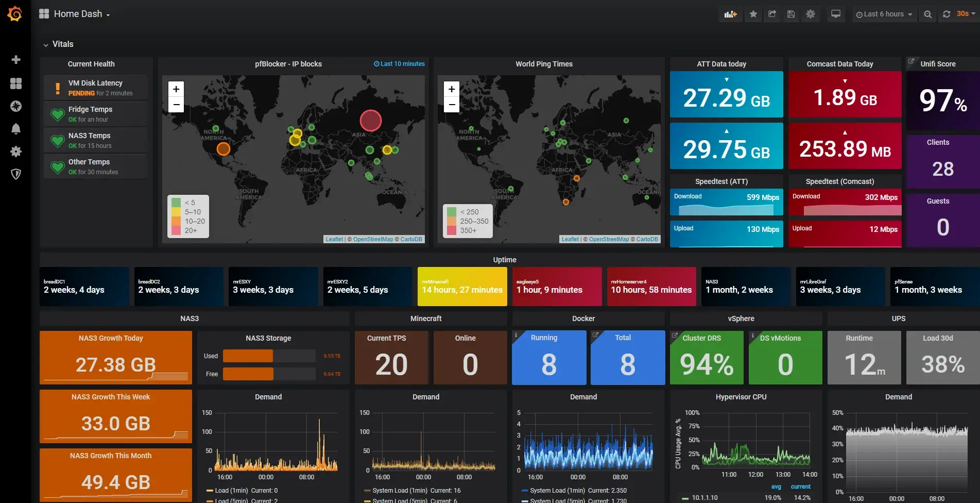Open Alerting via the bell icon
Screen dimensions: 980x503
[x=16, y=129]
